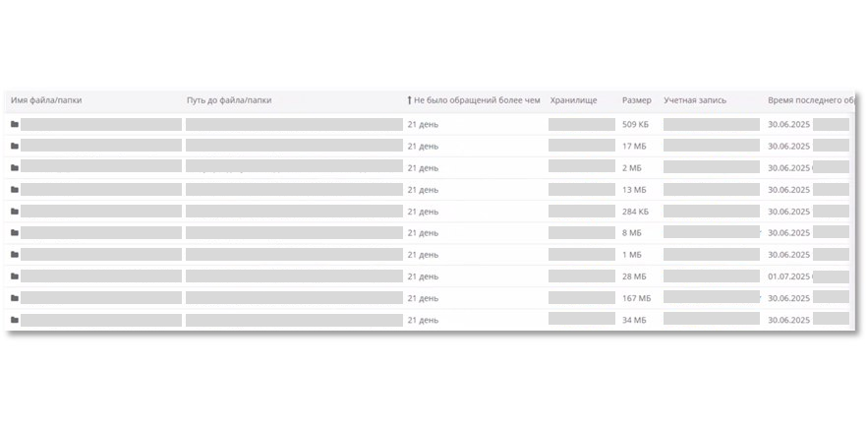This screenshot has height=429, width=868.
Task: Click folder icon in the 8 МБ row
Action: point(15,233)
